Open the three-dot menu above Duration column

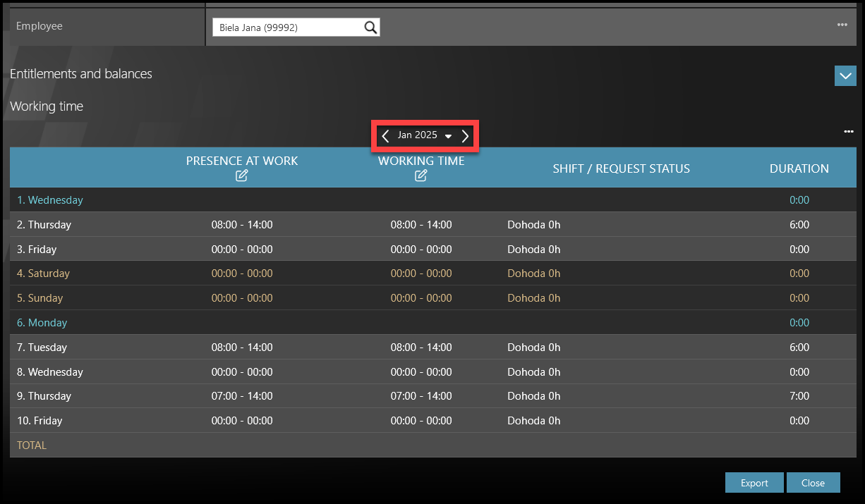click(x=848, y=131)
